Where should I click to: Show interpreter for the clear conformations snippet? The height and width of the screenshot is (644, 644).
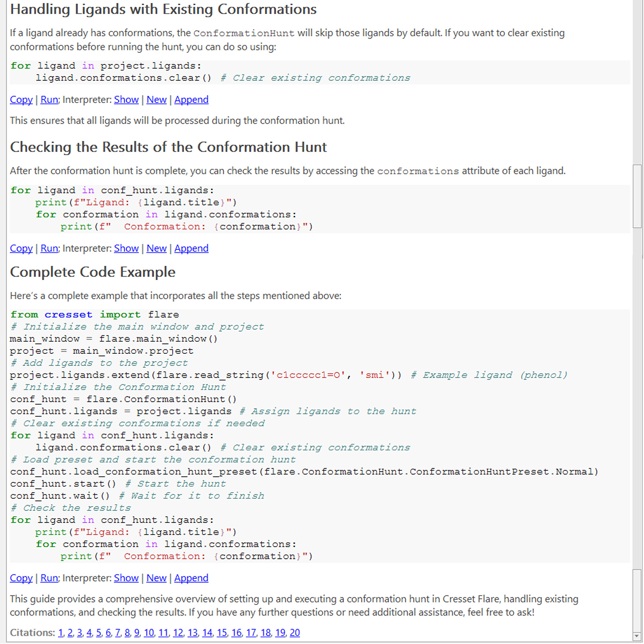[x=126, y=99]
